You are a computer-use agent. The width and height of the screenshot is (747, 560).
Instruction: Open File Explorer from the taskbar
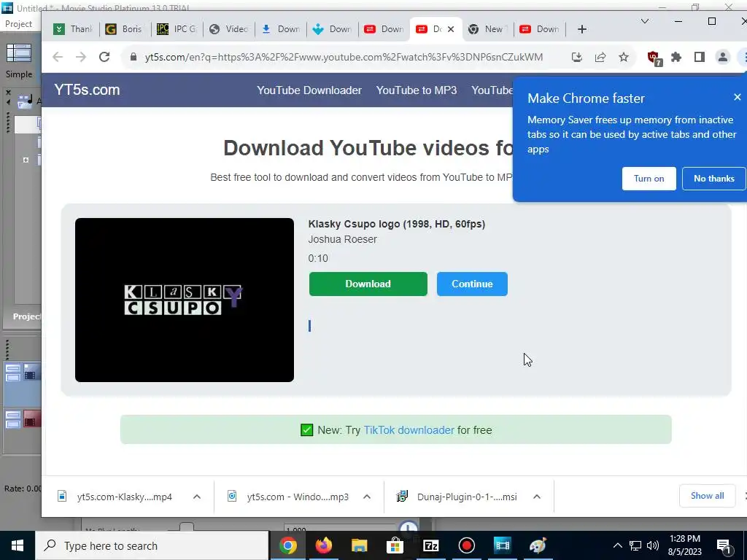point(359,545)
